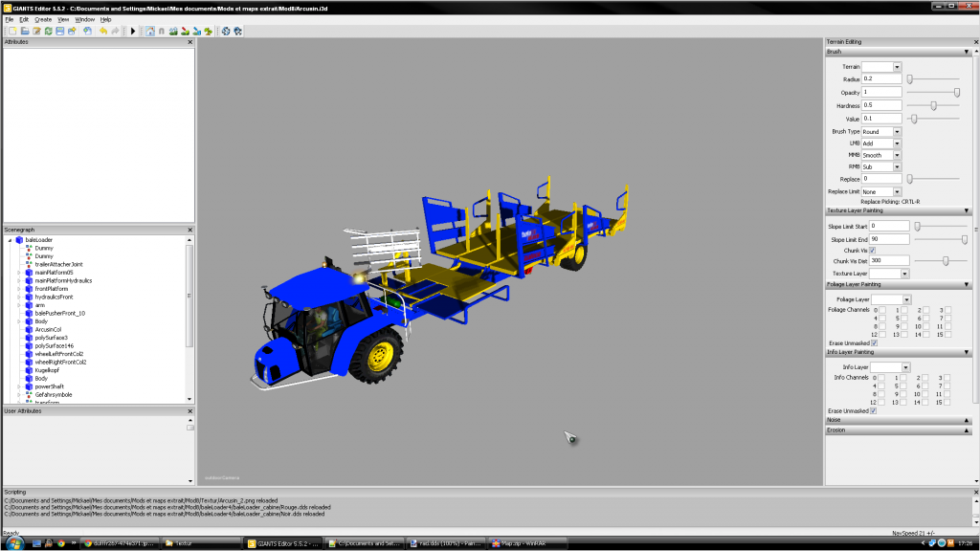Click the Radius slider handle
The width and height of the screenshot is (980, 551).
click(x=910, y=79)
